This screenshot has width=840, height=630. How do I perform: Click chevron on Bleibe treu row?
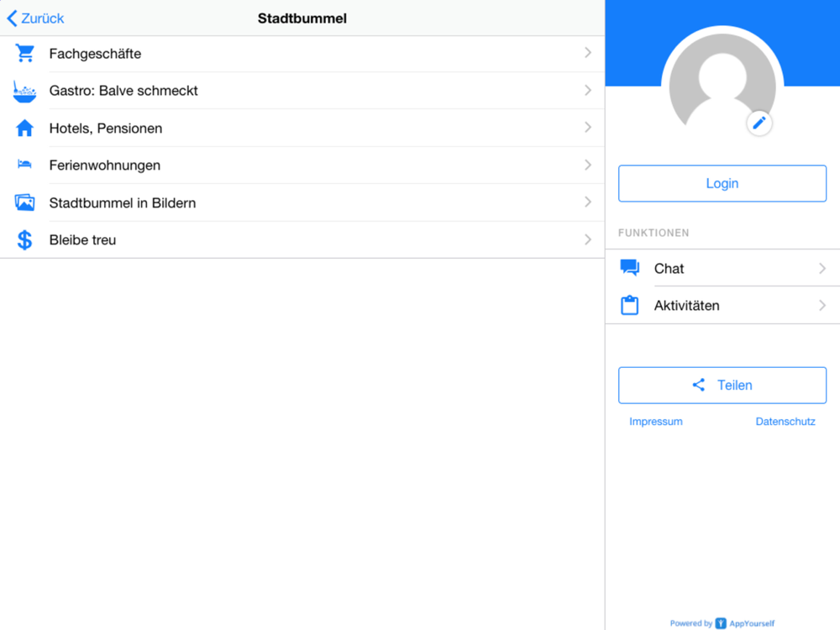[588, 239]
